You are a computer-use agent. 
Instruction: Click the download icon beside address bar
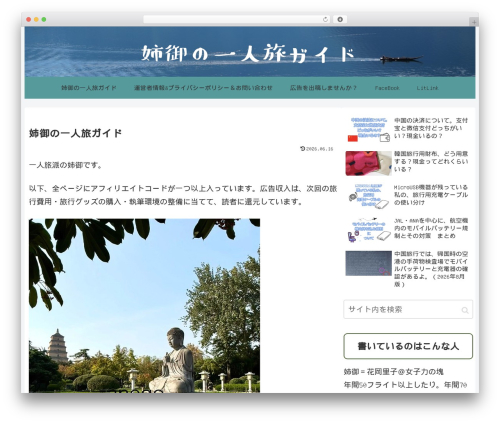point(340,20)
